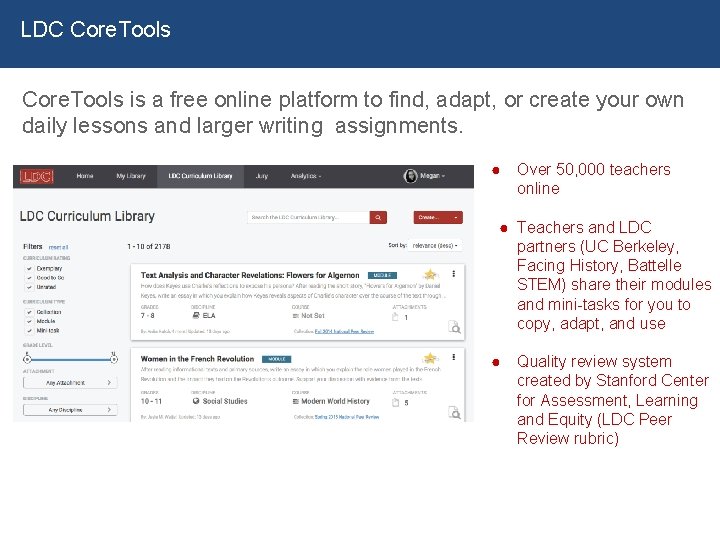Click the 'Over 50,000 teachers online' bullet
Image resolution: width=720 pixels, height=540 pixels.
pos(593,179)
